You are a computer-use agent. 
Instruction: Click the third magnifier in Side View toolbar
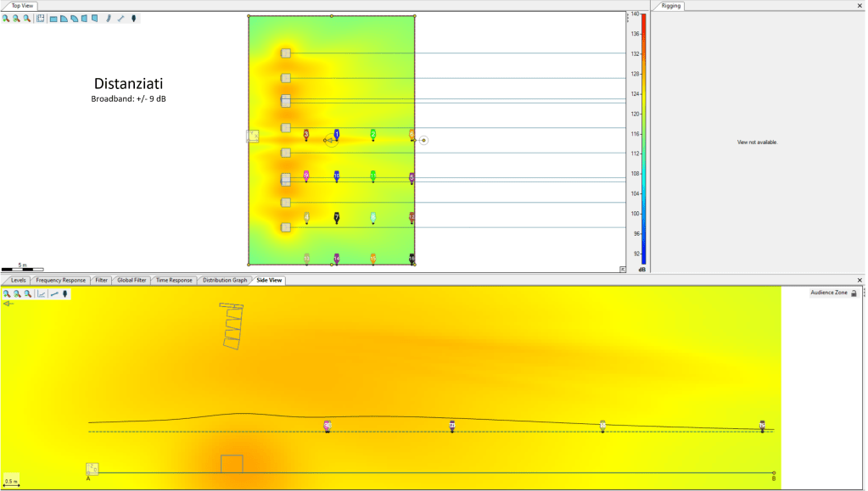(x=27, y=294)
